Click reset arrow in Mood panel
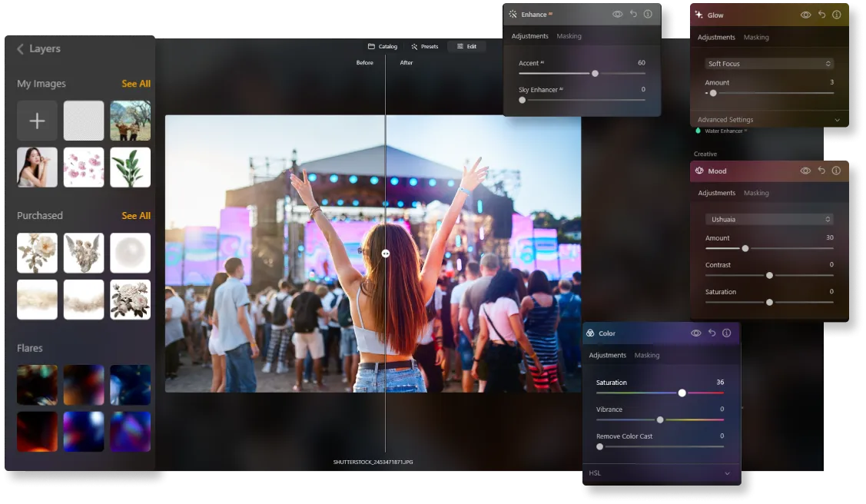The width and height of the screenshot is (866, 504). click(x=821, y=171)
